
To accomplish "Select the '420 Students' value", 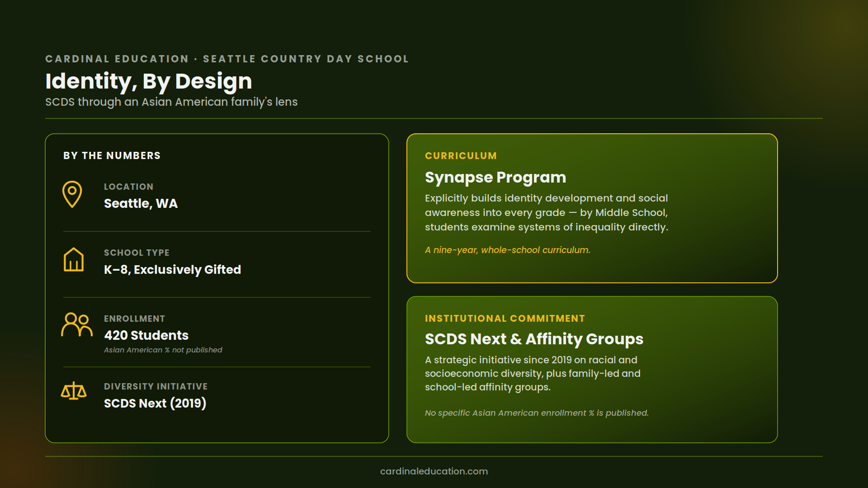I will [x=146, y=335].
